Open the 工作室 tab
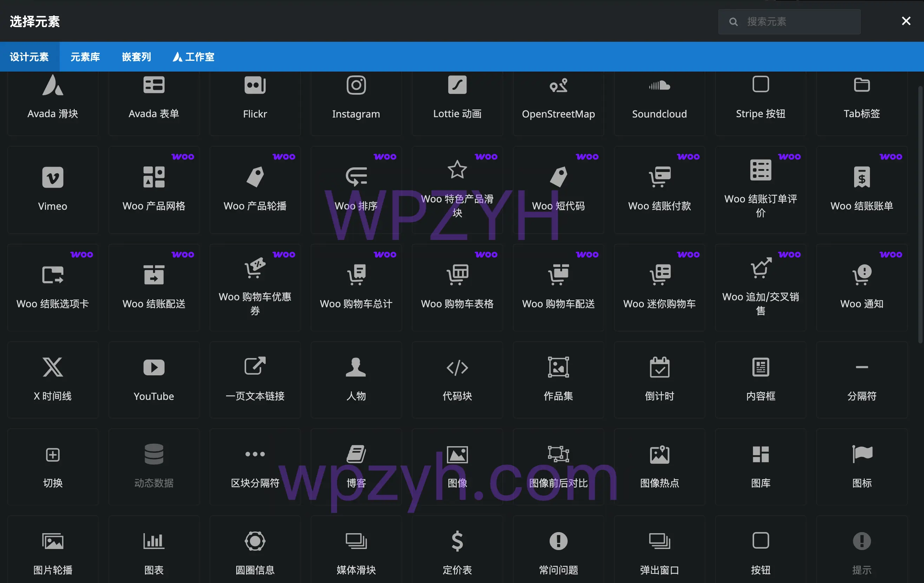The height and width of the screenshot is (583, 924). point(193,57)
